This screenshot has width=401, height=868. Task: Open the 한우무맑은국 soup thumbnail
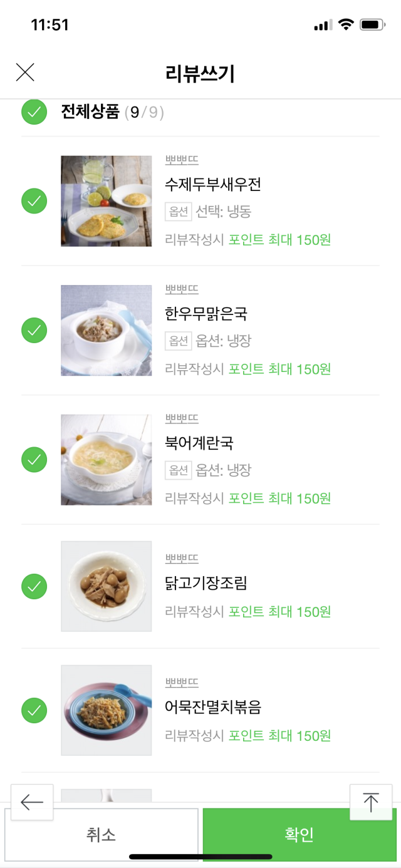106,330
